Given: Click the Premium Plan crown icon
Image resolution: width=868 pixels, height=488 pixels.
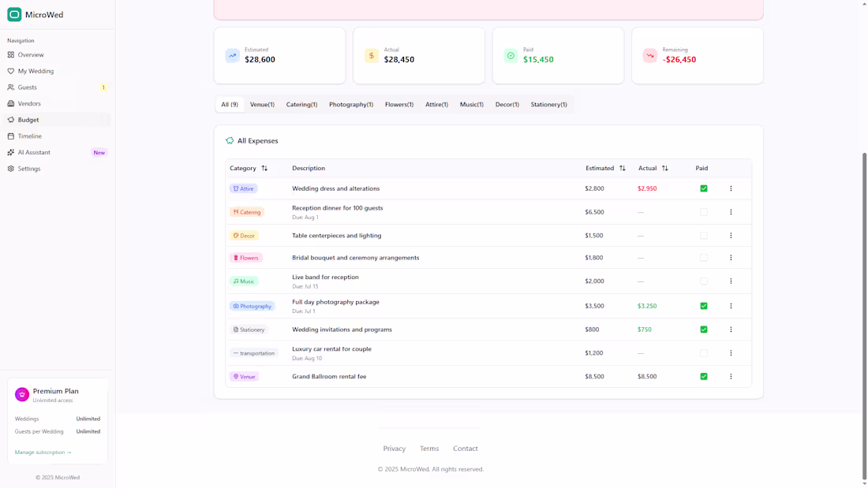Looking at the screenshot, I should pos(22,394).
